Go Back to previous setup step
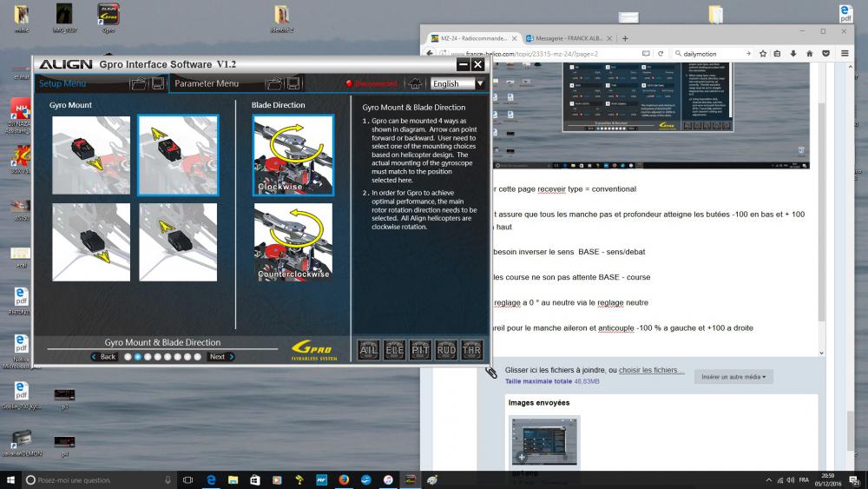The width and height of the screenshot is (868, 489). tap(104, 357)
